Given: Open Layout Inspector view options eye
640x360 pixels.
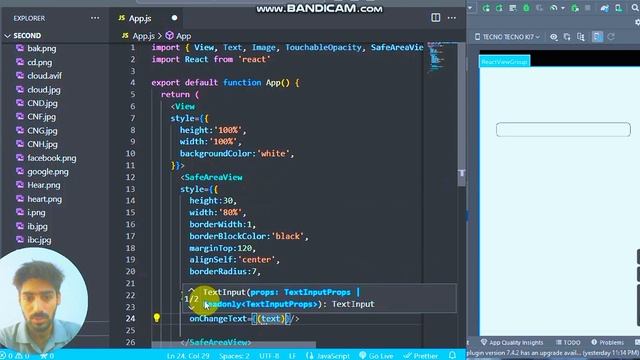Looking at the screenshot, I should 553,37.
